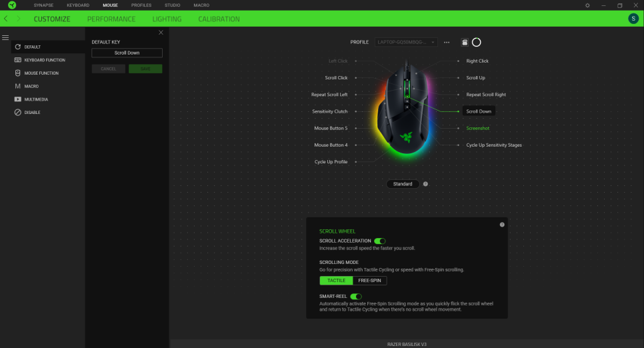Select Disable option in sidebar
This screenshot has width=644, height=348.
pyautogui.click(x=48, y=113)
